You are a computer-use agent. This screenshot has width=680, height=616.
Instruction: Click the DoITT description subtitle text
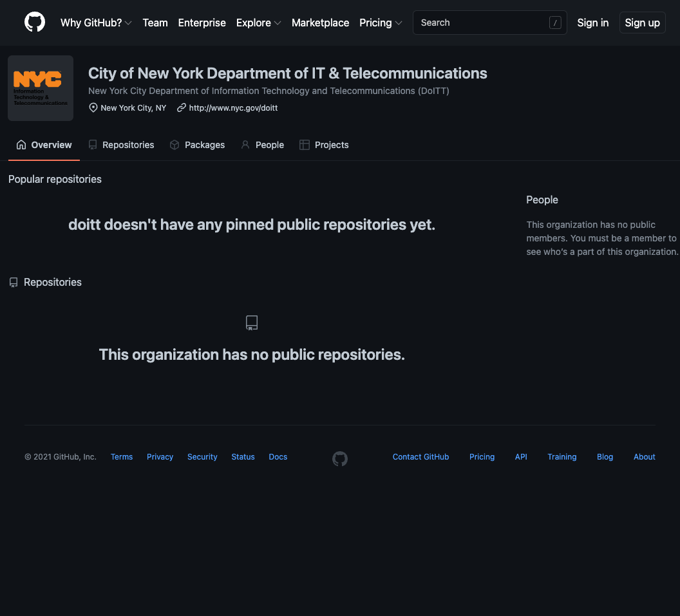269,91
